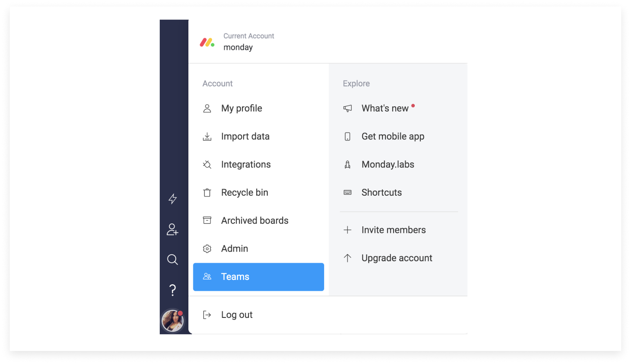Click the plug icon beside Integrations
The width and height of the screenshot is (631, 364).
click(x=207, y=165)
